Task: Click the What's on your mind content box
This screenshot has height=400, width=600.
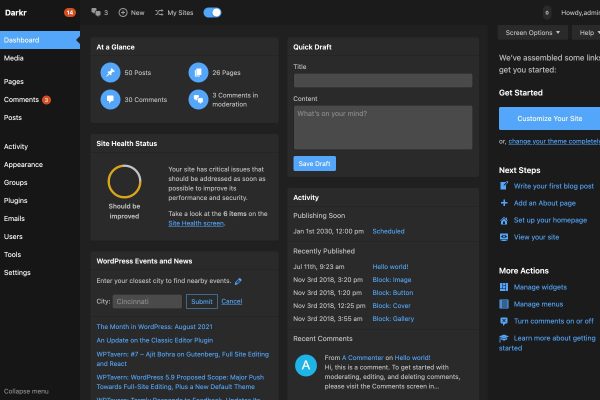Action: pos(383,127)
